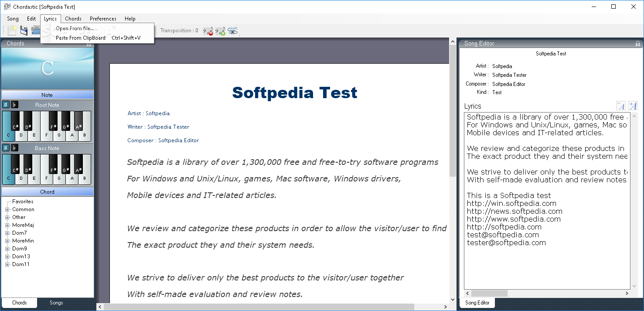Select the Song Editor bottom tab
This screenshot has height=311, width=644.
coord(477,303)
